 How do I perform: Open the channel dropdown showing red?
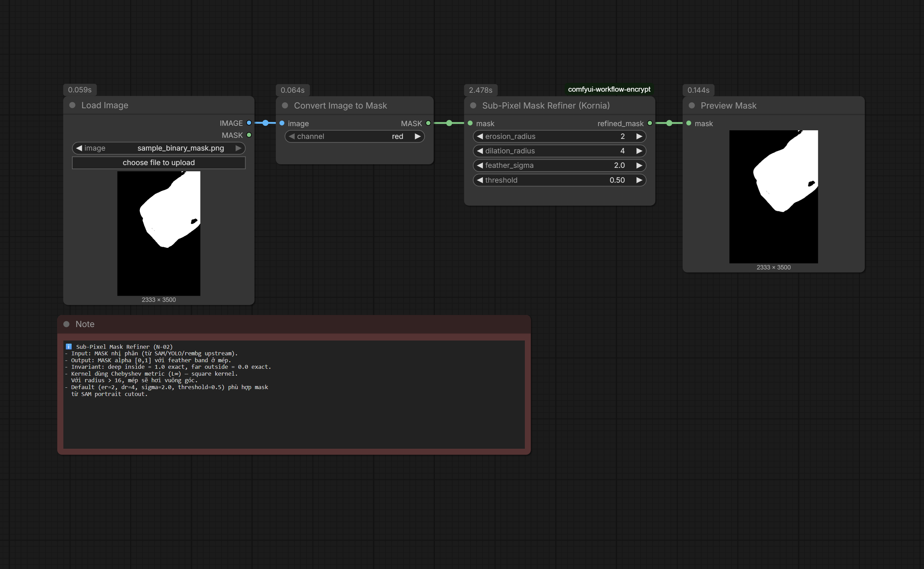point(355,136)
